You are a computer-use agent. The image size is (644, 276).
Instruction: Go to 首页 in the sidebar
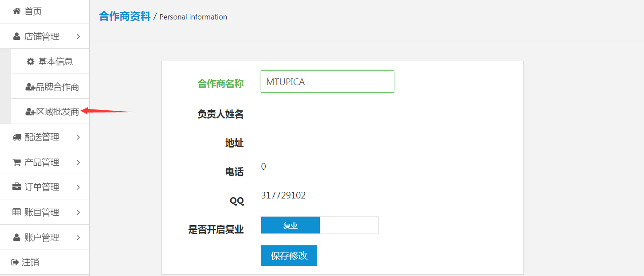click(33, 12)
